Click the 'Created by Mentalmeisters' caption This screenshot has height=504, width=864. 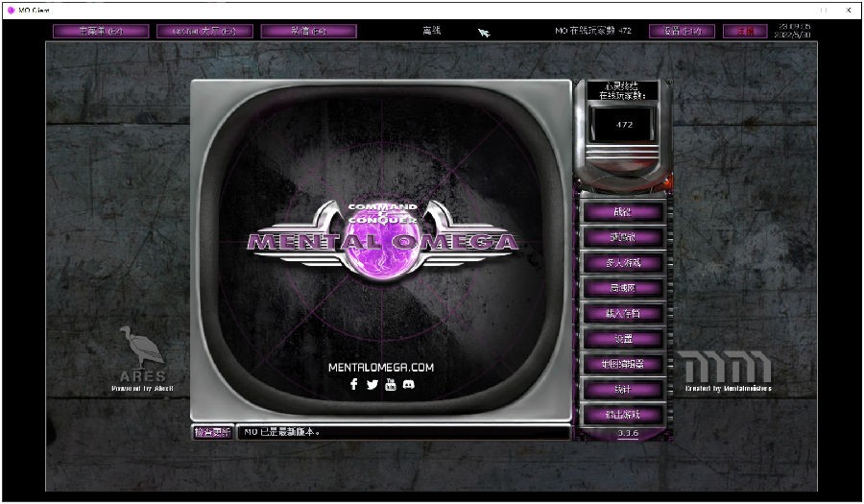coord(728,389)
